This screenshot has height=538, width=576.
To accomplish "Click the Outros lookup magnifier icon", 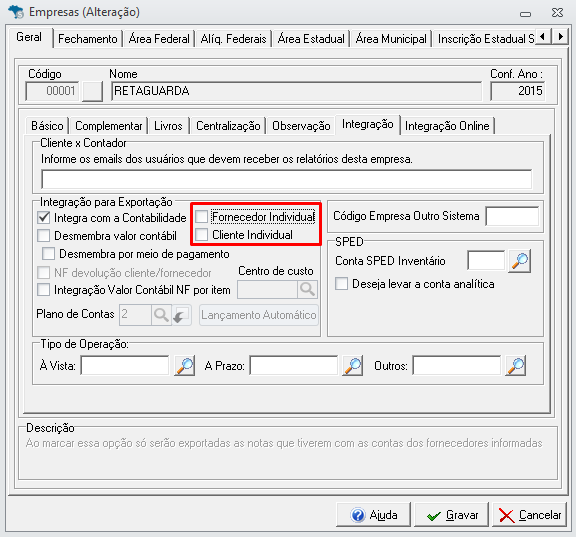I will (x=516, y=365).
